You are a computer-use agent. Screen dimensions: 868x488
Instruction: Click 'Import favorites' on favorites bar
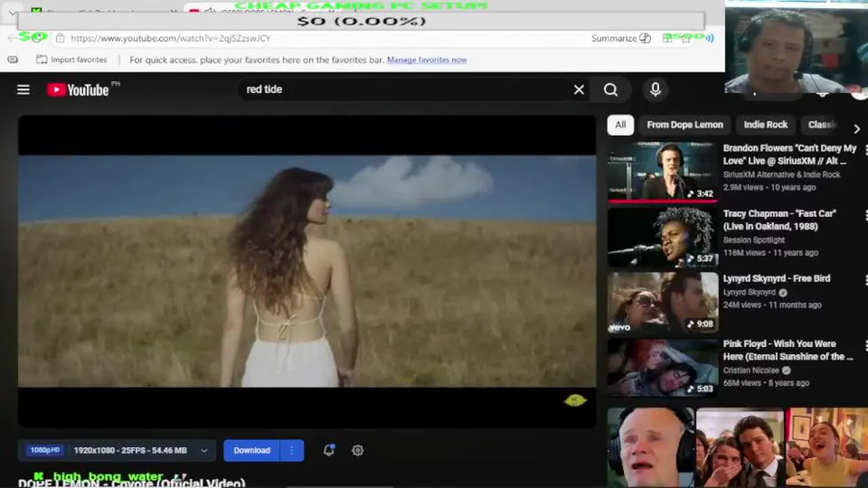pyautogui.click(x=72, y=60)
